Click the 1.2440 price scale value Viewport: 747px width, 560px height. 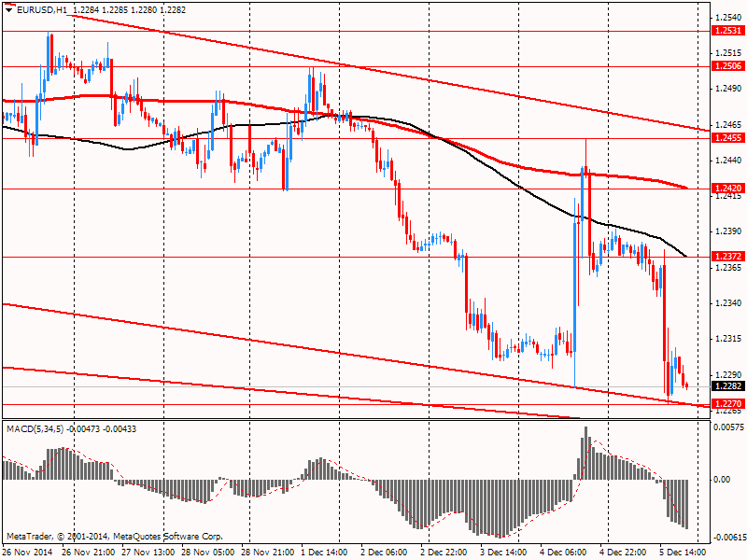[x=728, y=161]
